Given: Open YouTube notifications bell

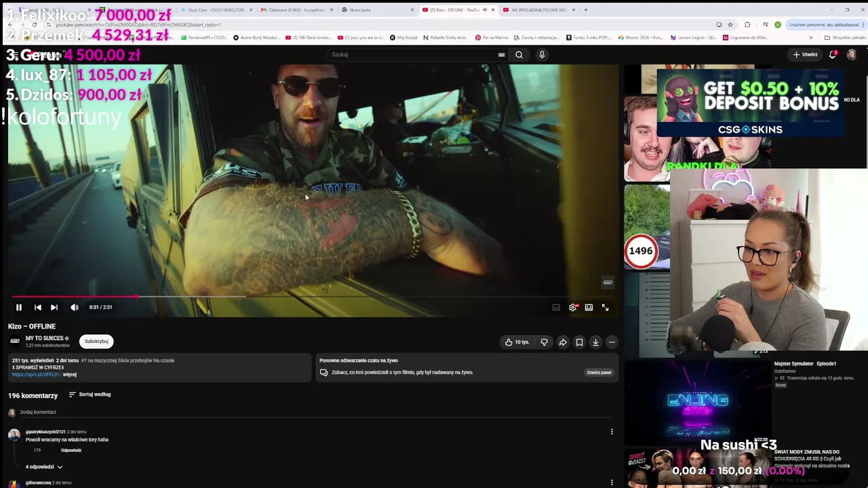Looking at the screenshot, I should click(x=833, y=55).
